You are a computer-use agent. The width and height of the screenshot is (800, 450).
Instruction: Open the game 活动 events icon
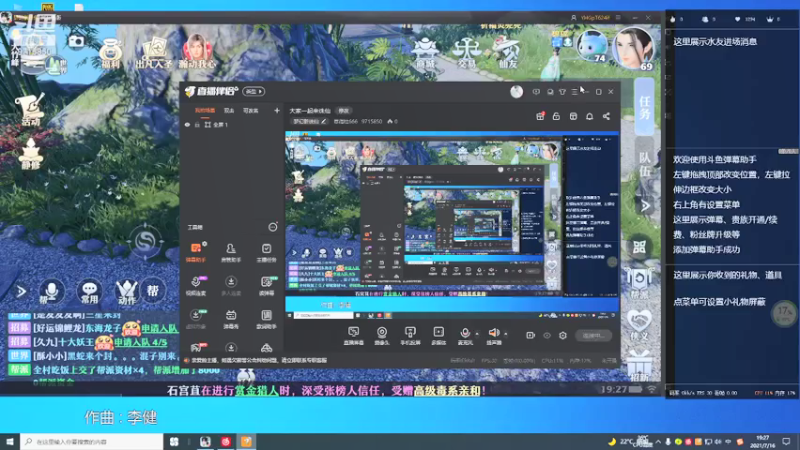point(31,110)
